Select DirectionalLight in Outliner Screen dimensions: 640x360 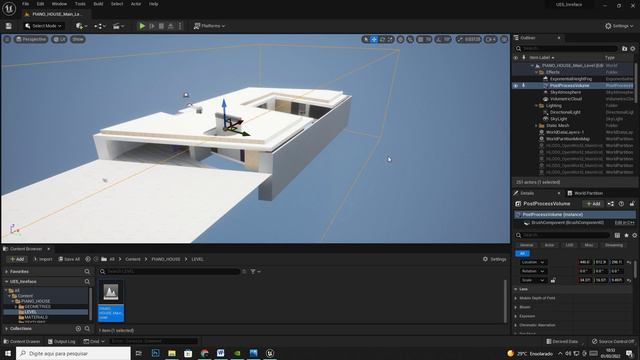565,112
